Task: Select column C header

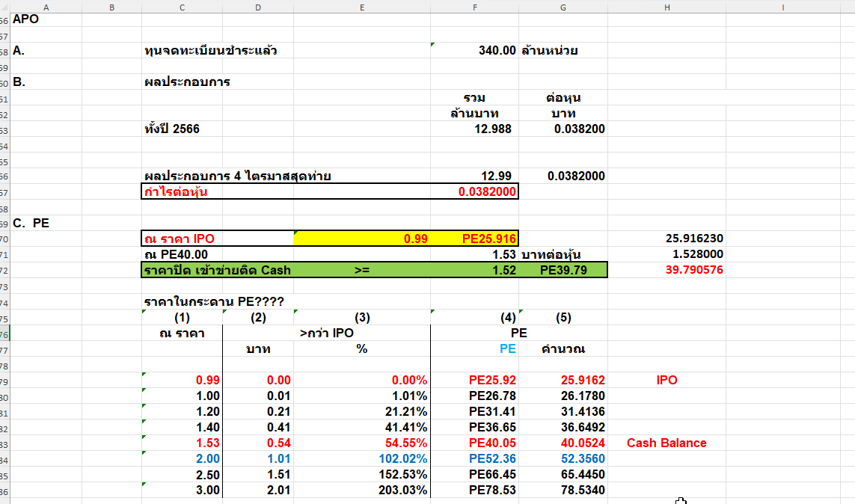Action: point(182,7)
